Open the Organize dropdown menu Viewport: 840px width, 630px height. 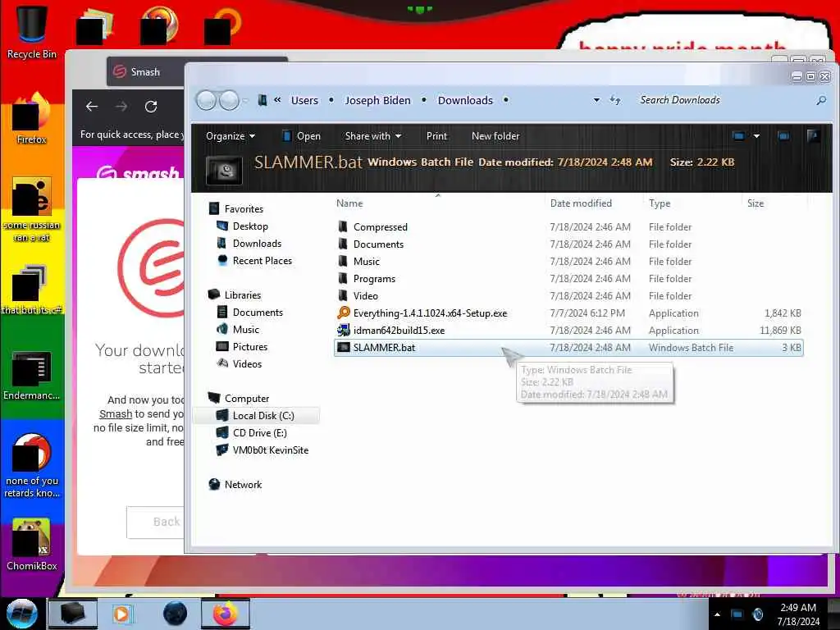coord(231,136)
